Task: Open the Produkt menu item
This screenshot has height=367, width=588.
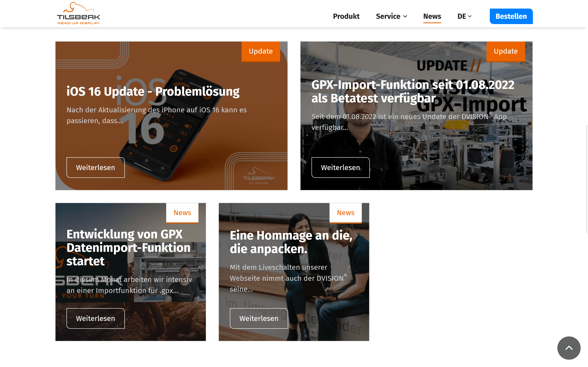Action: click(x=346, y=16)
